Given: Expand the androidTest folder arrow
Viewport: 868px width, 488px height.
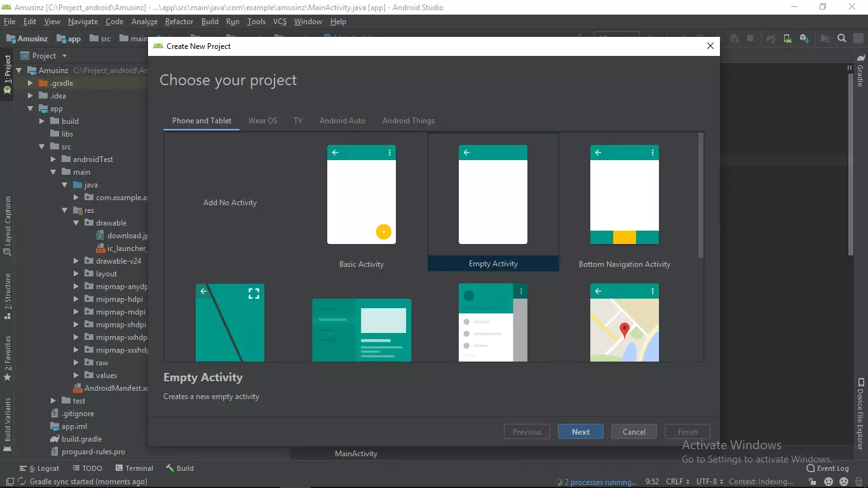Looking at the screenshot, I should 53,159.
